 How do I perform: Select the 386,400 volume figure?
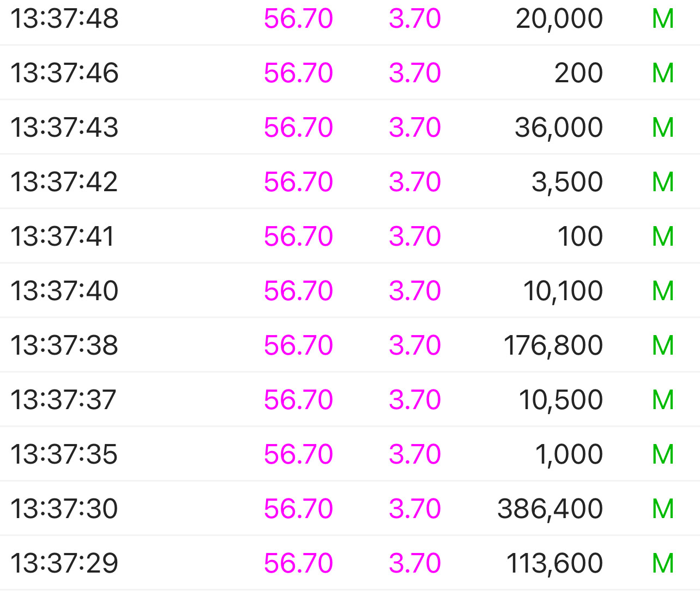click(x=550, y=509)
